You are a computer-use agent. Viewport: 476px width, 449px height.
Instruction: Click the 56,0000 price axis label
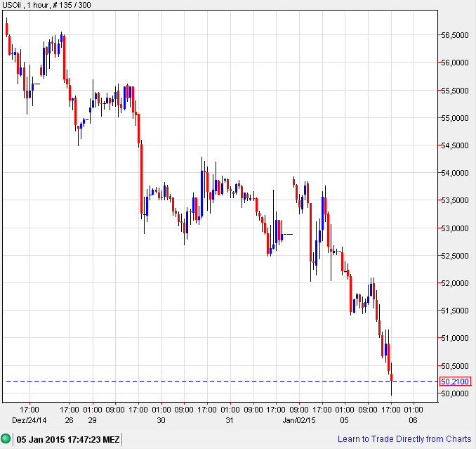455,63
